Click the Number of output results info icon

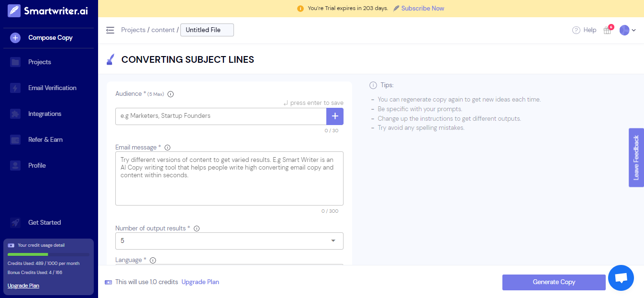[x=197, y=229]
